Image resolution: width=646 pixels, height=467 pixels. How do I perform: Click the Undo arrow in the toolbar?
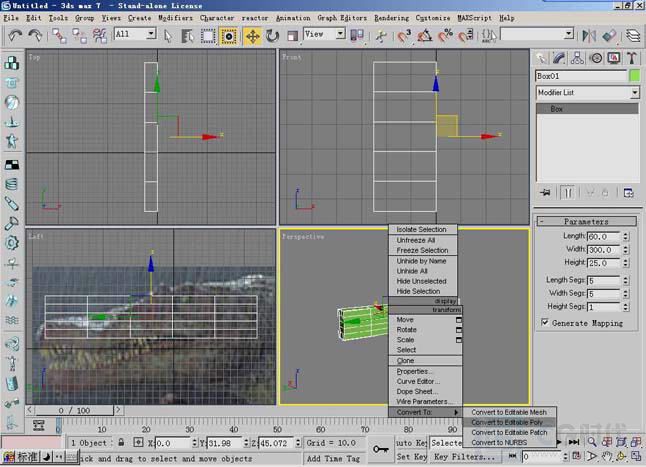pos(15,36)
